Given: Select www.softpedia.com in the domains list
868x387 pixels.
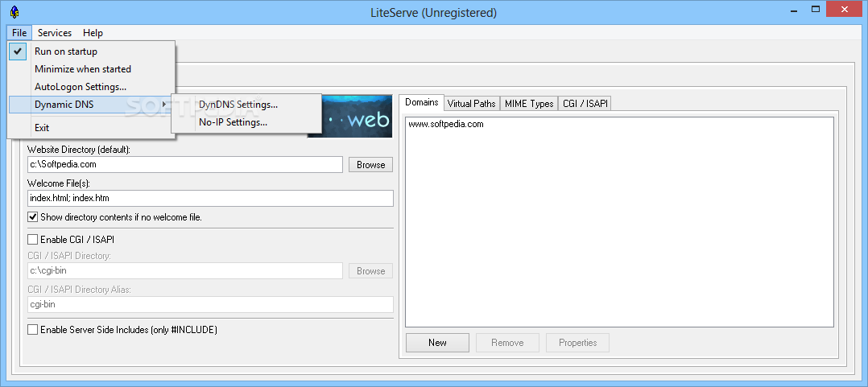Looking at the screenshot, I should tap(446, 125).
